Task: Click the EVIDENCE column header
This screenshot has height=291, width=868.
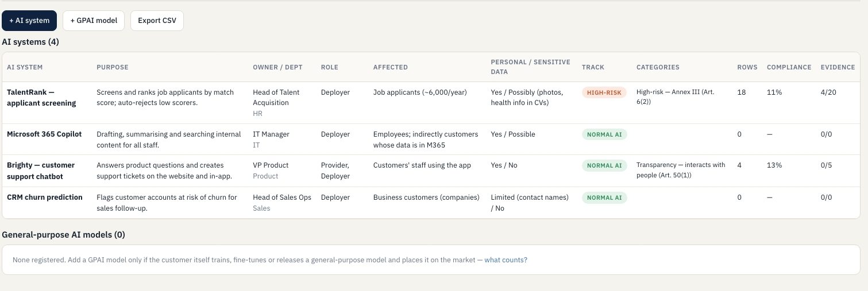Action: point(838,67)
